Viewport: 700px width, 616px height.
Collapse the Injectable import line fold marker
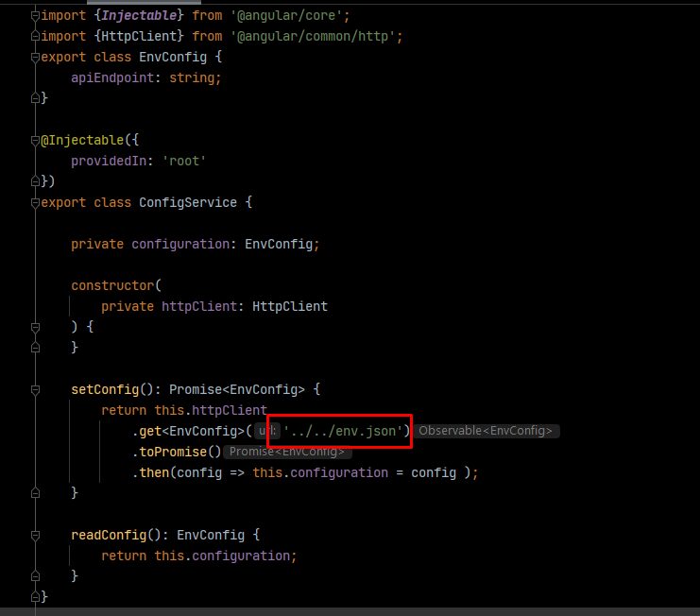pyautogui.click(x=35, y=16)
